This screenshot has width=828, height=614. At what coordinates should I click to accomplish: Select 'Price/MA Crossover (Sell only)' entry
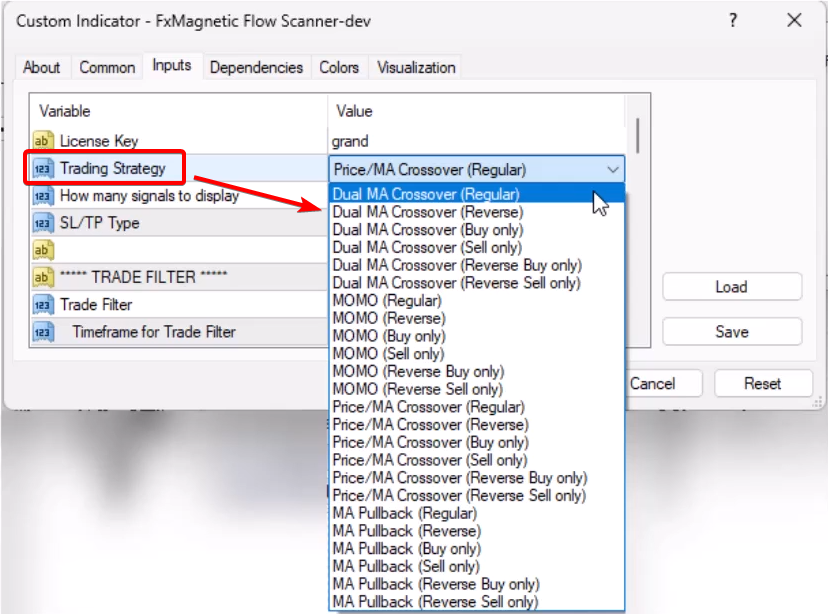coord(430,460)
